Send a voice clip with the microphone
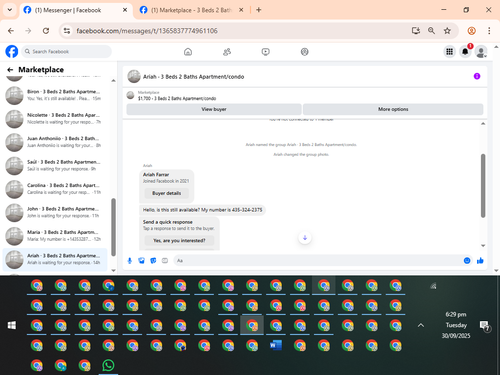 coord(130,261)
